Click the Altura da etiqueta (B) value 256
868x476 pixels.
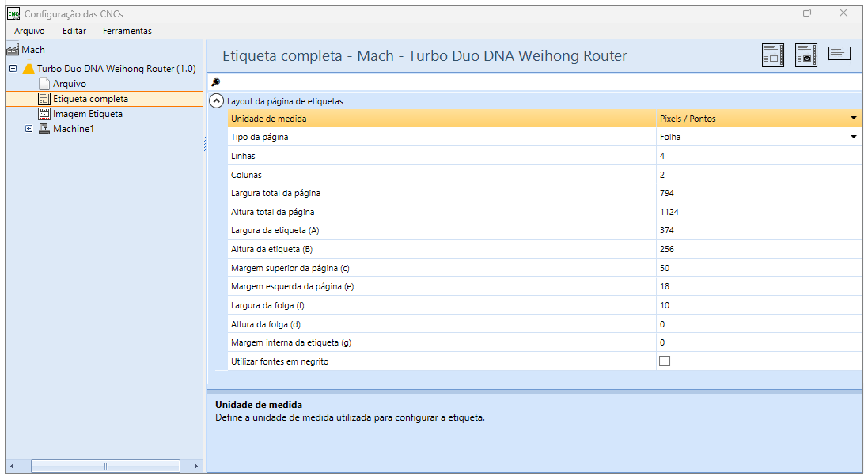click(x=758, y=249)
